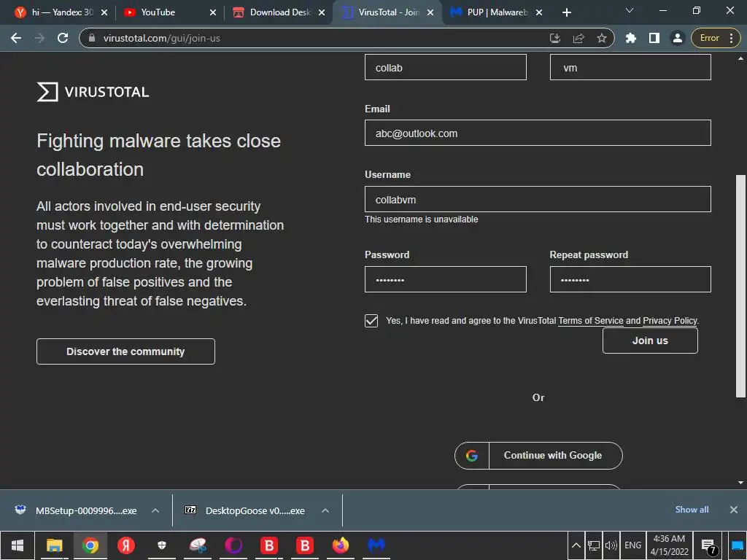Open the Chrome profile avatar
This screenshot has height=560, width=747.
677,38
